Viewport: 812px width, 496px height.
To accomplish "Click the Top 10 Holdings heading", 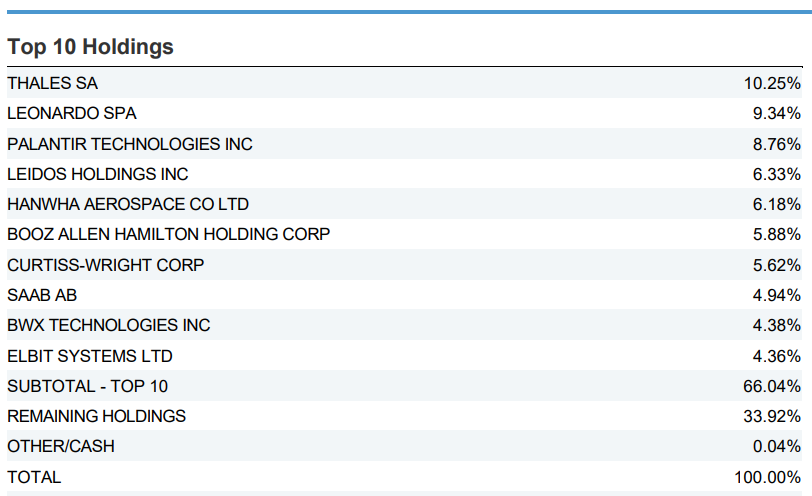I will click(90, 47).
